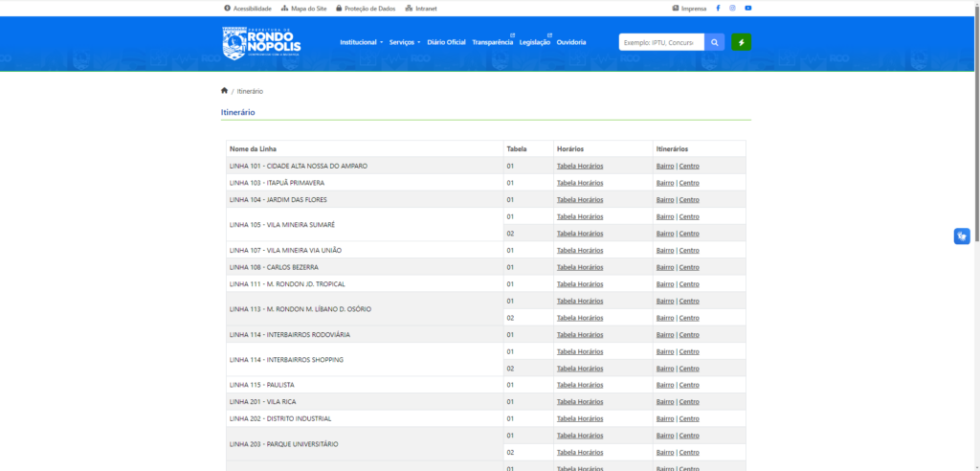This screenshot has height=471, width=980.
Task: Open the Transparência external link
Action: pos(493,42)
